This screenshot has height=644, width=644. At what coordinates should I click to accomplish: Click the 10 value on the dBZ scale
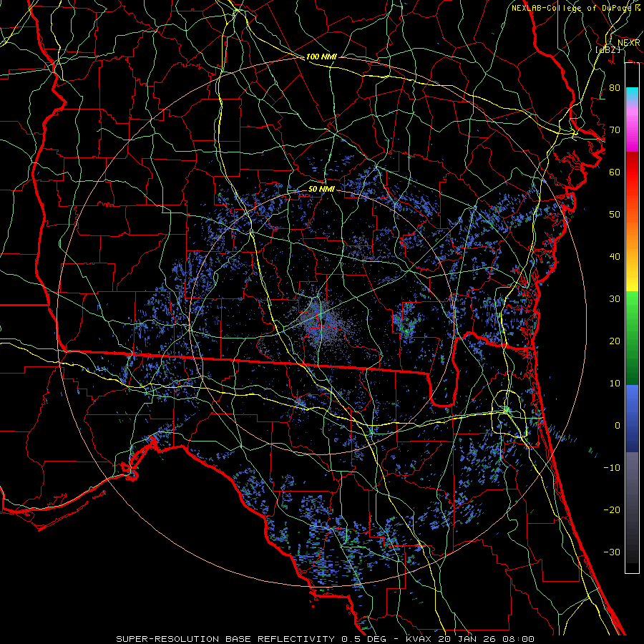(x=615, y=384)
